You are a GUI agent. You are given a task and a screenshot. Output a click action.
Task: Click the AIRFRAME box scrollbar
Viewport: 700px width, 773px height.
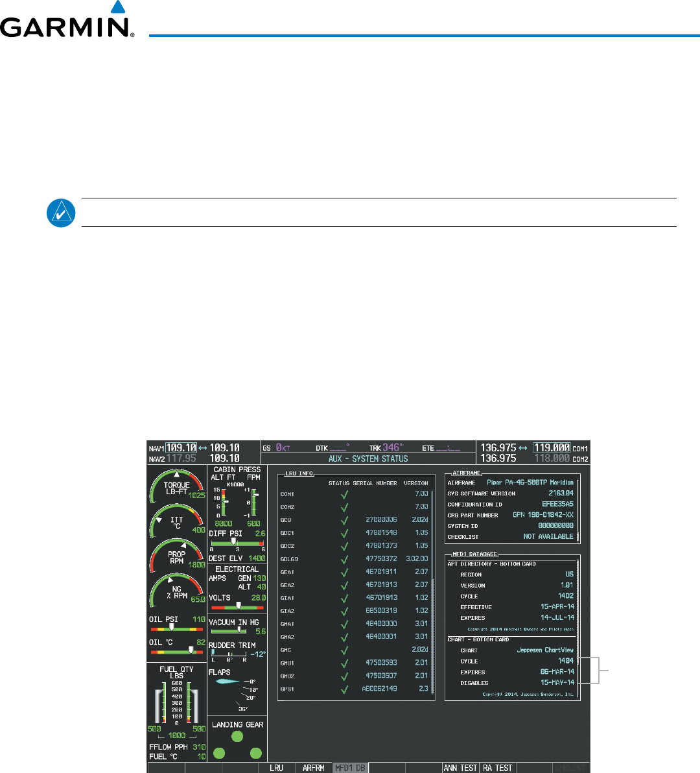click(x=578, y=510)
